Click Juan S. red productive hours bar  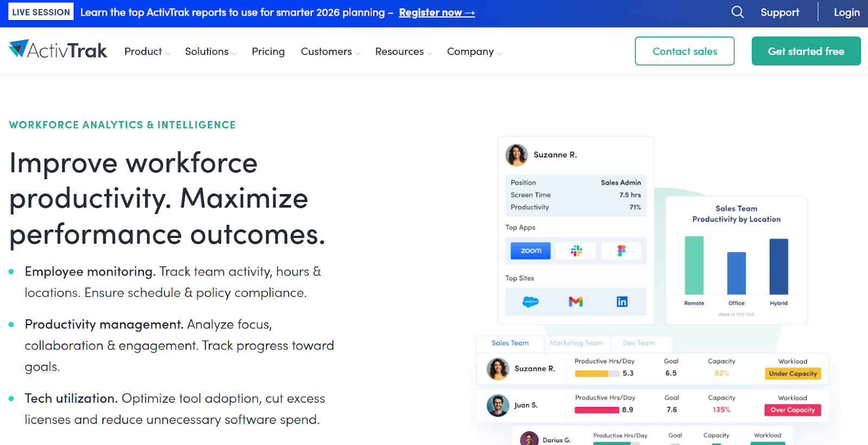597,410
